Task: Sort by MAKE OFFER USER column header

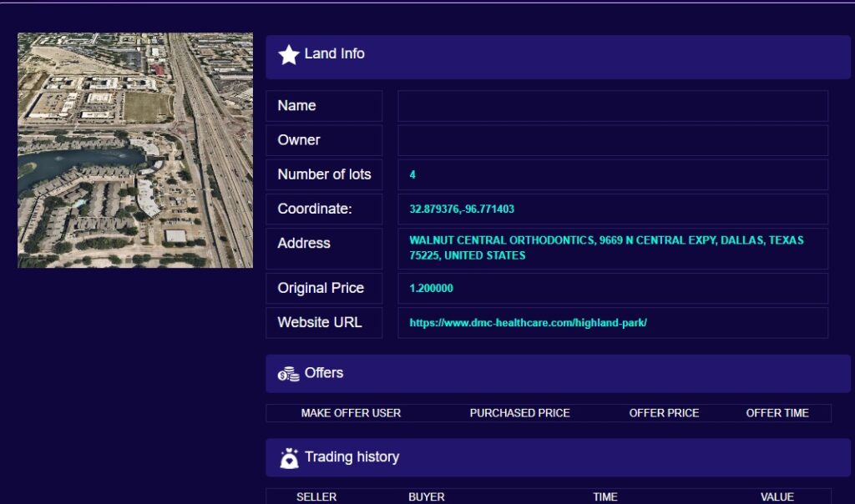Action: (x=351, y=413)
